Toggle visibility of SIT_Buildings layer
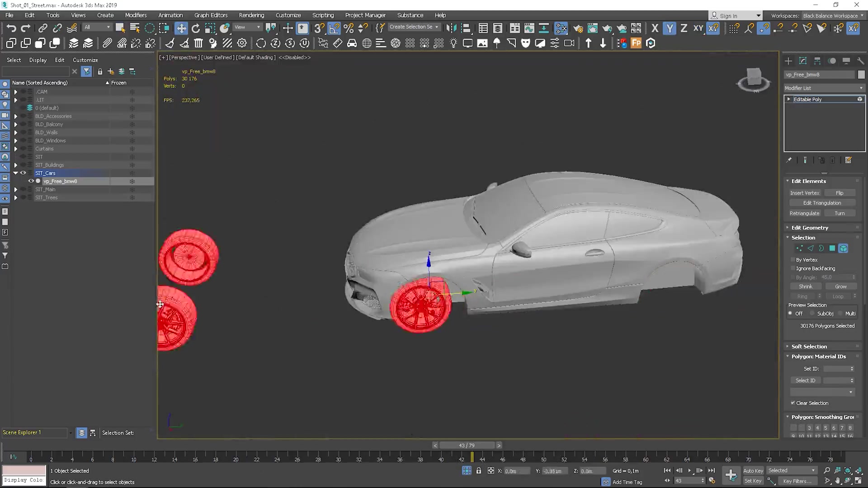This screenshot has width=868, height=488. coord(22,164)
